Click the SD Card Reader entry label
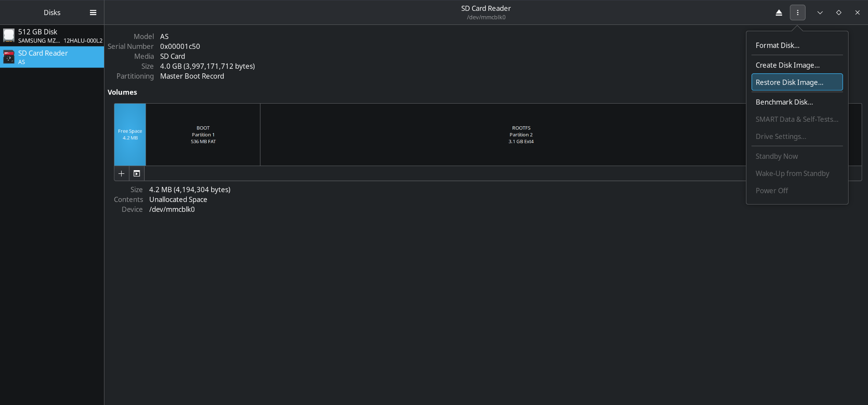Viewport: 868px width, 405px height. pos(43,53)
